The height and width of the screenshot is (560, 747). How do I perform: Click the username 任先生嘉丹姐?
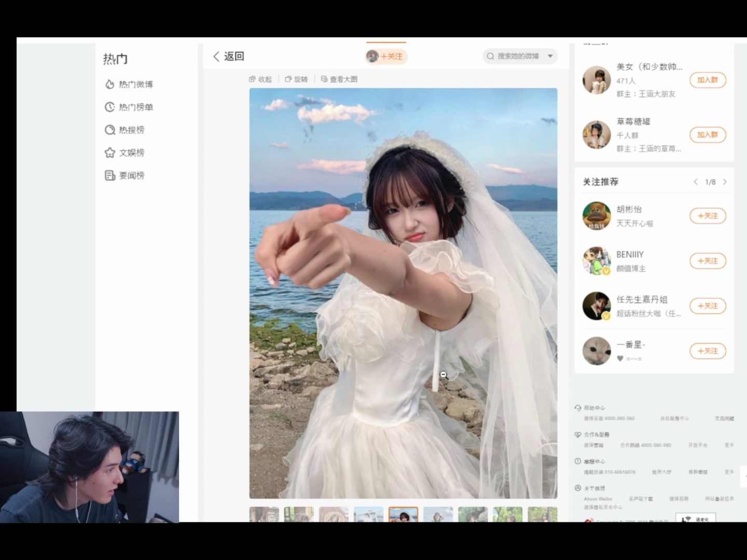pyautogui.click(x=642, y=300)
